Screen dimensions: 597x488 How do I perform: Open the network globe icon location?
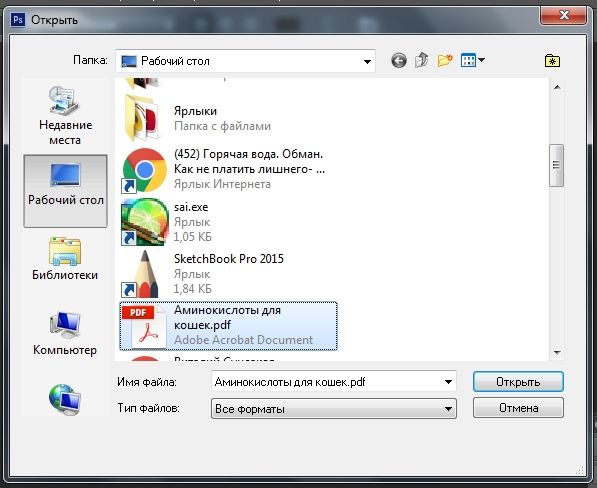(x=65, y=399)
